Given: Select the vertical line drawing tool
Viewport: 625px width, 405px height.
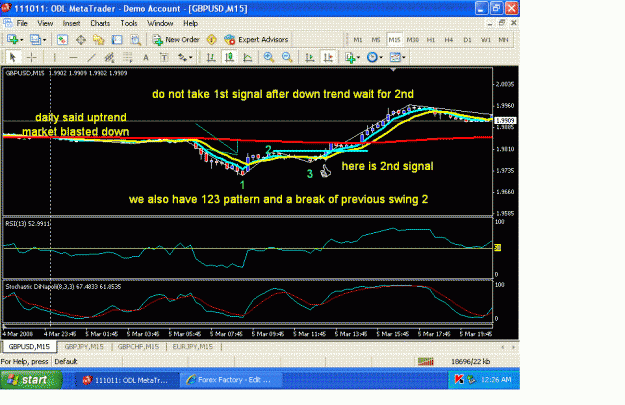Looking at the screenshot, I should (55, 57).
